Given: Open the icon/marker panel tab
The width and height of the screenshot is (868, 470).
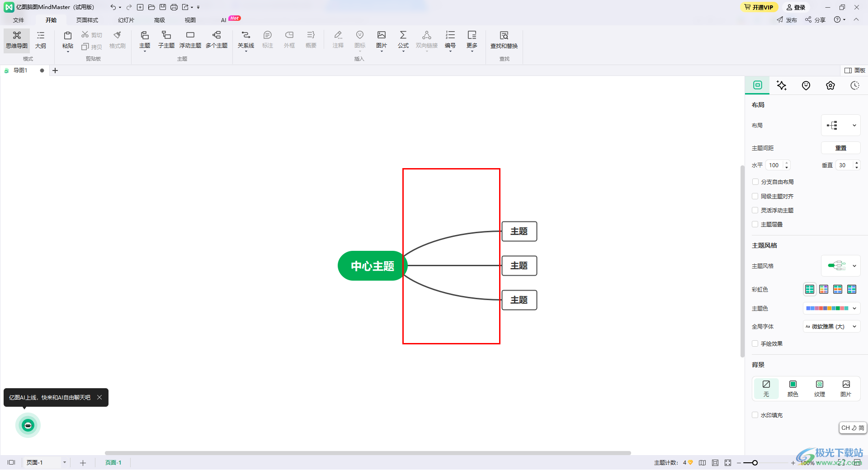Looking at the screenshot, I should pos(806,85).
